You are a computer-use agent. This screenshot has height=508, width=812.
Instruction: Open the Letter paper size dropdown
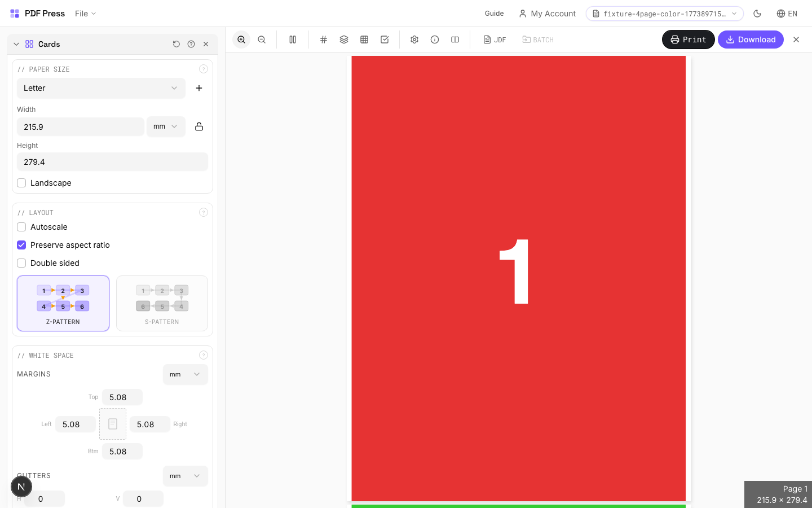pyautogui.click(x=101, y=88)
